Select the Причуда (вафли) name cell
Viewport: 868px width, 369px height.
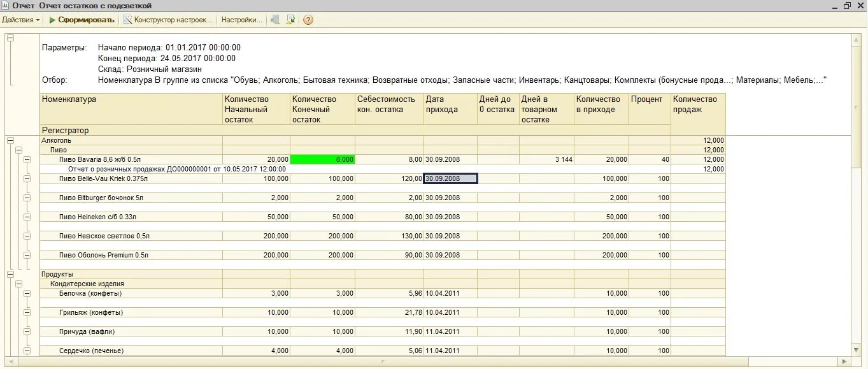coord(131,331)
